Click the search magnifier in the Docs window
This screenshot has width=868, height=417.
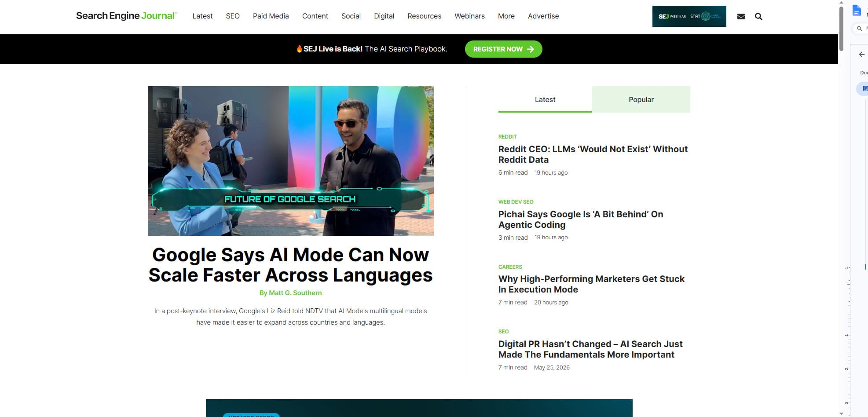859,29
